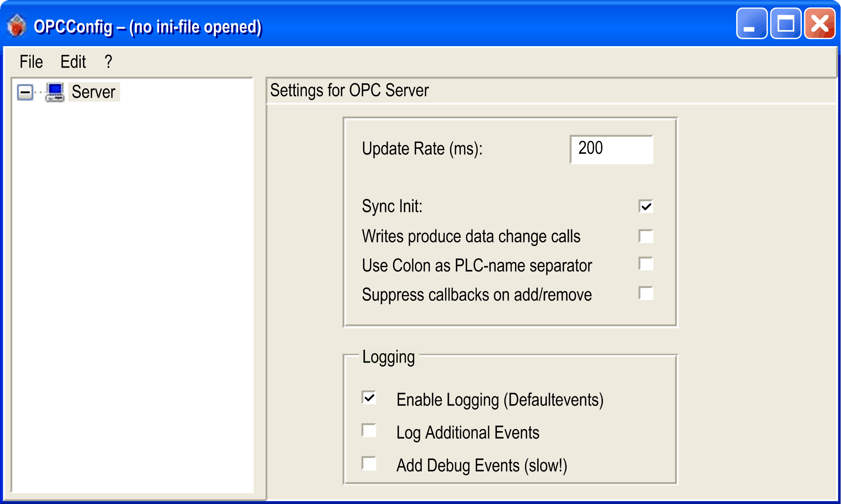The height and width of the screenshot is (504, 841).
Task: Click the computer icon beside Server
Action: point(55,91)
